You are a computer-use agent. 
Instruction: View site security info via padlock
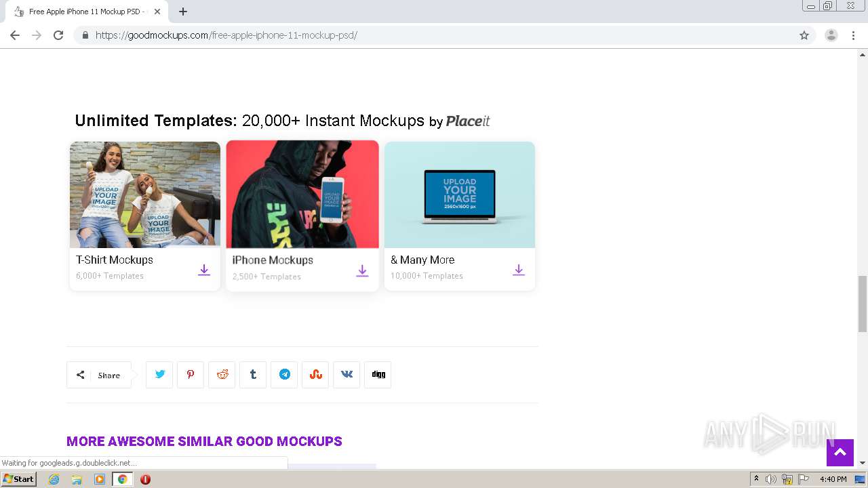pos(85,35)
